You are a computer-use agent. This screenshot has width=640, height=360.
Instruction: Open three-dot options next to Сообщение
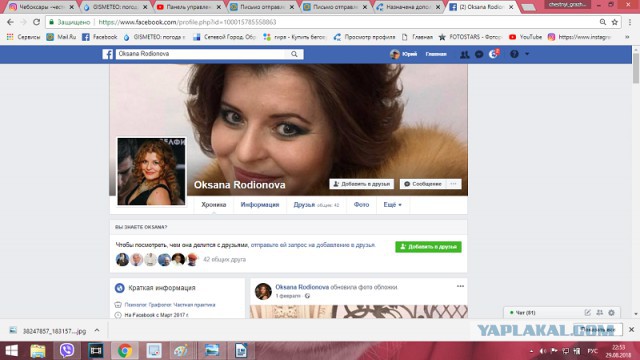[x=453, y=184]
